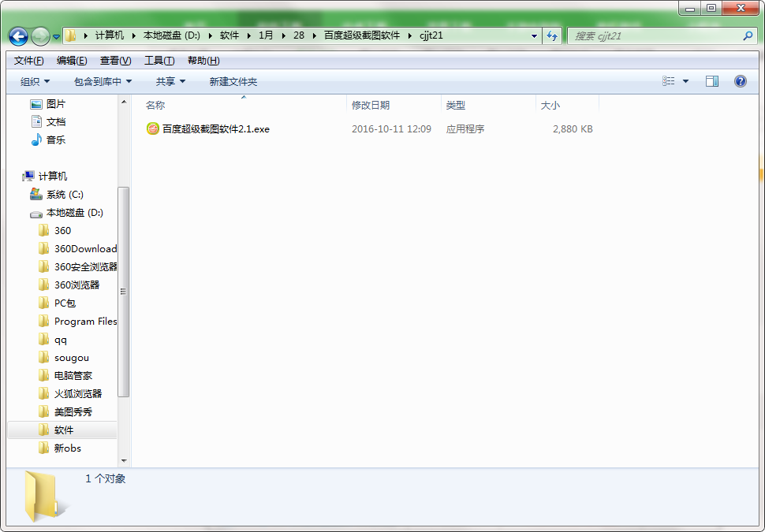Open the view options dropdown arrow
The width and height of the screenshot is (765, 532).
[x=685, y=81]
